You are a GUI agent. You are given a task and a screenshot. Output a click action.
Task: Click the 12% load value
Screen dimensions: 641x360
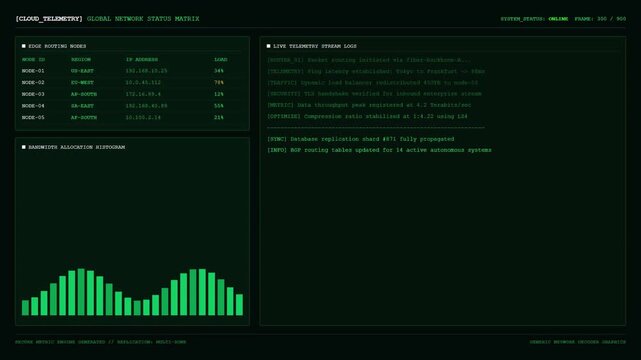(x=219, y=94)
